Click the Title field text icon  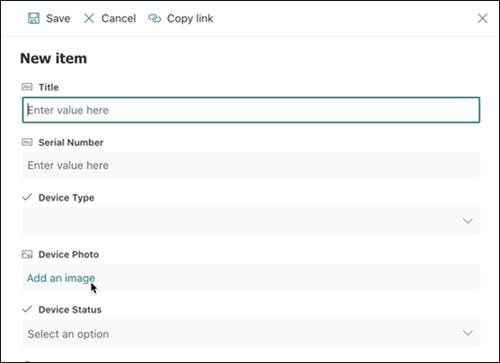pyautogui.click(x=27, y=87)
